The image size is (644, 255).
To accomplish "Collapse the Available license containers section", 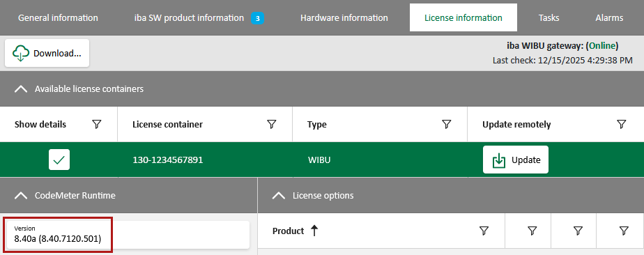I will [x=21, y=88].
